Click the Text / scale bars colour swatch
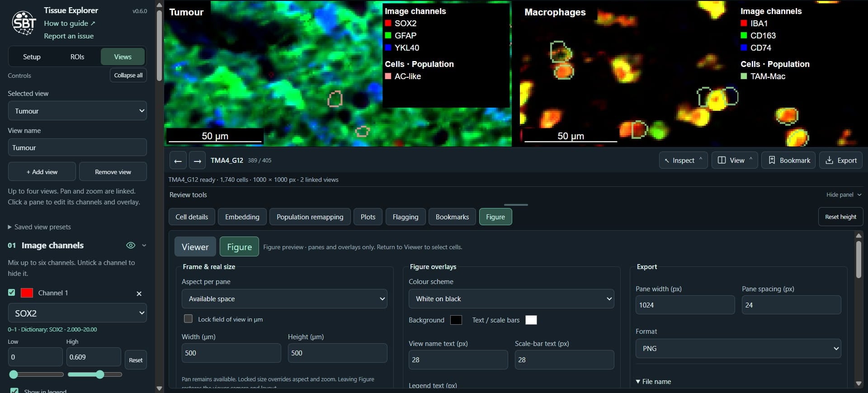868x393 pixels. 531,320
